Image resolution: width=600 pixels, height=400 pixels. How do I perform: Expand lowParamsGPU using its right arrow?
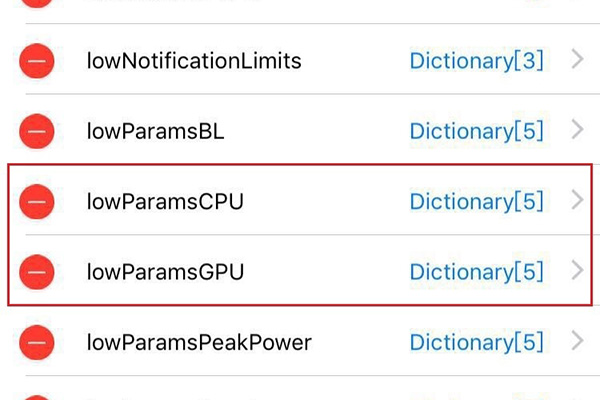pyautogui.click(x=576, y=271)
